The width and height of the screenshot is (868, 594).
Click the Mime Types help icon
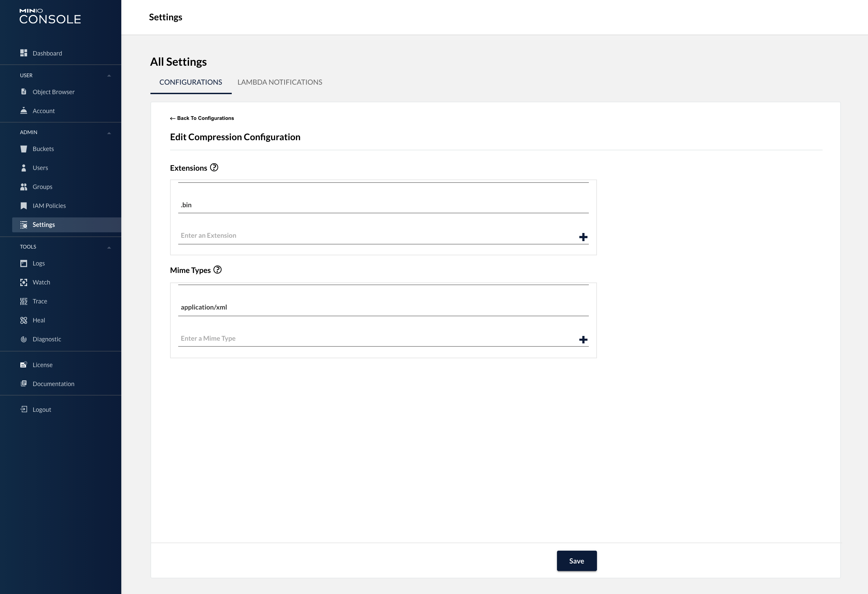point(218,270)
